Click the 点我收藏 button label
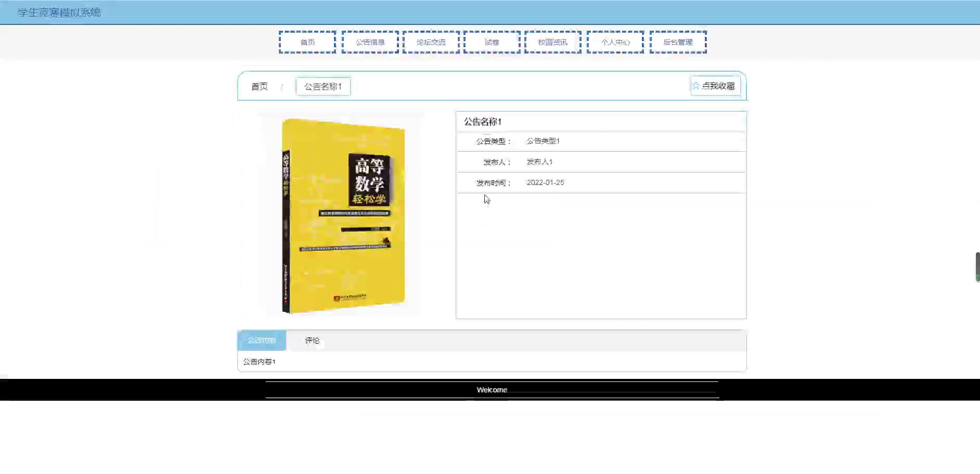Image resolution: width=980 pixels, height=474 pixels. (718, 86)
